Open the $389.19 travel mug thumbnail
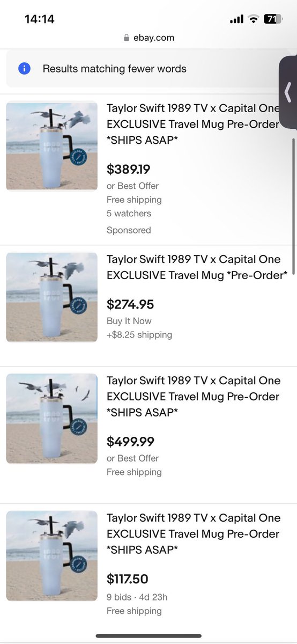 tap(51, 145)
